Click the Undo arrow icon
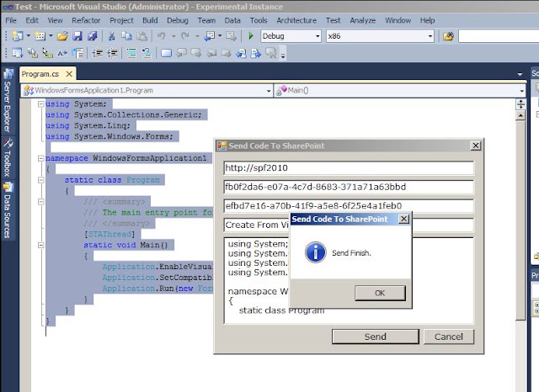539x392 pixels. [x=161, y=35]
